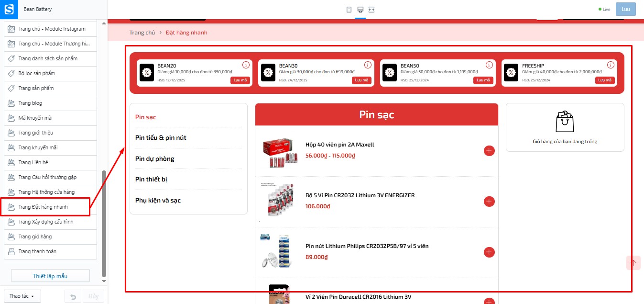644x304 pixels.
Task: Open Mã khuyến mãi settings
Action: click(x=50, y=118)
